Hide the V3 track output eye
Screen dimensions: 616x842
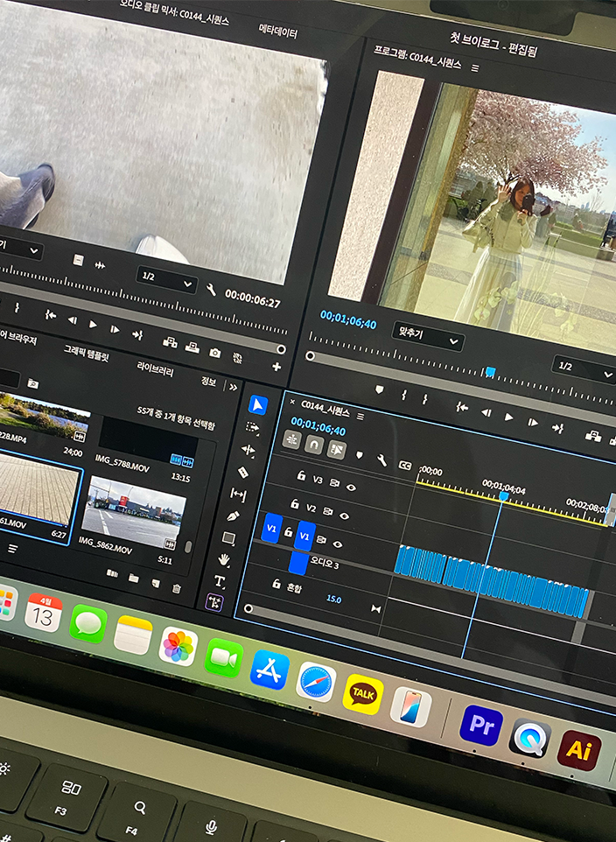tap(351, 488)
